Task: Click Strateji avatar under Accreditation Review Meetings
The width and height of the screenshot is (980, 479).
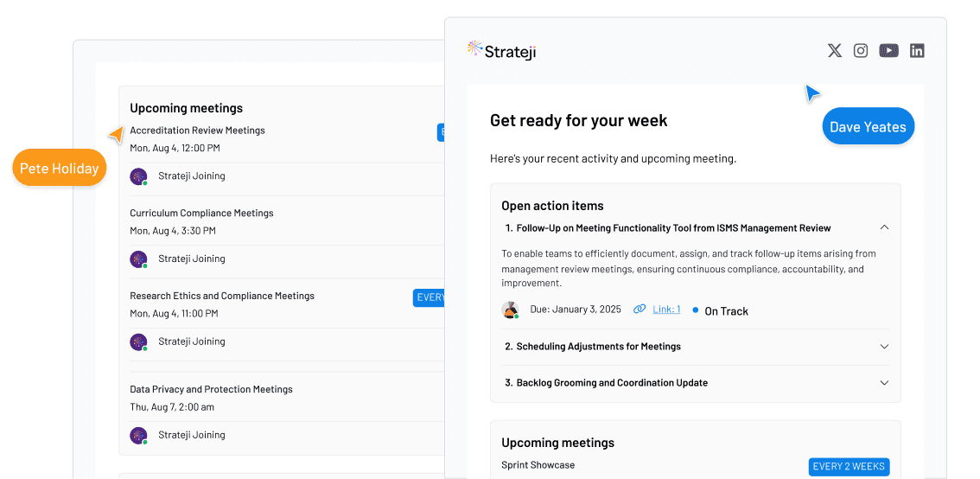Action: coord(139,176)
